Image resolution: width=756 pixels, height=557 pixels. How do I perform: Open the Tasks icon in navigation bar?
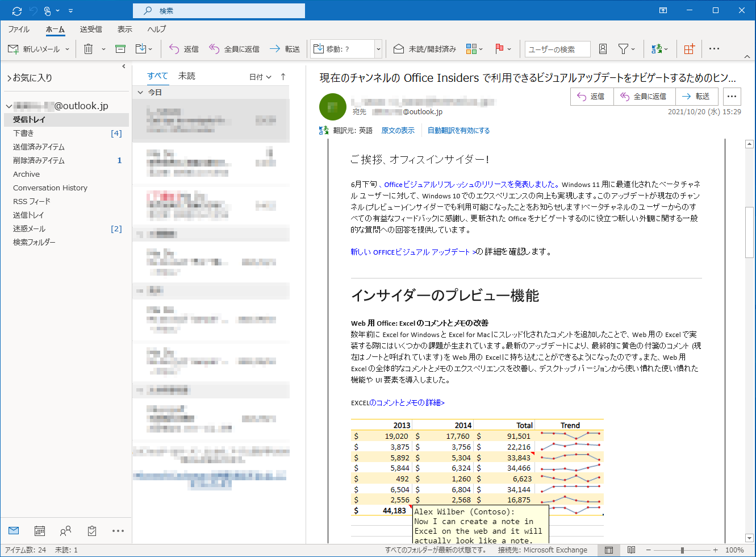click(91, 530)
